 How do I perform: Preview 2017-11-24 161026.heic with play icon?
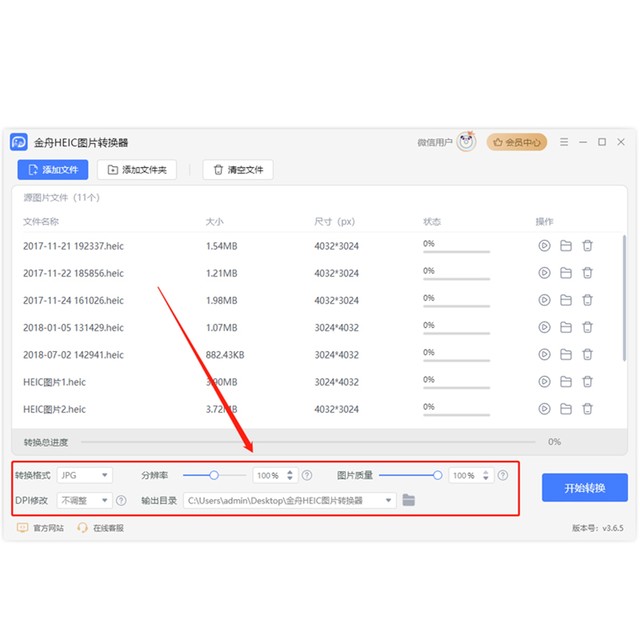click(544, 300)
